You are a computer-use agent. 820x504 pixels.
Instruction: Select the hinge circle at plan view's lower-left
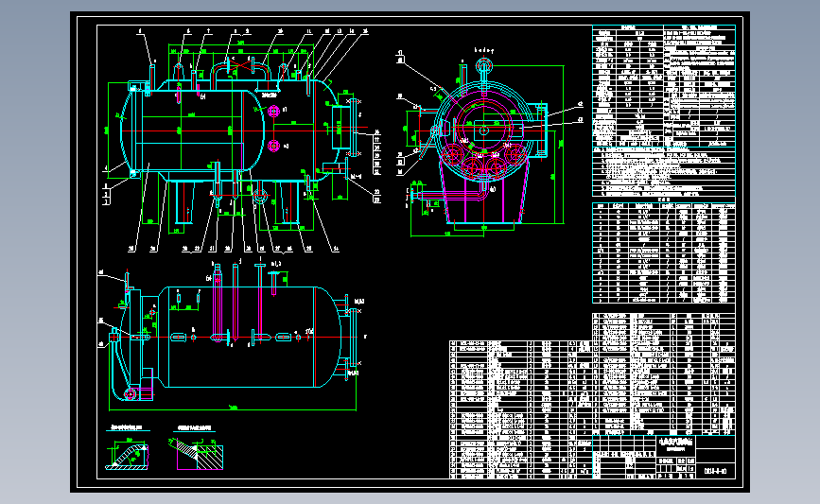[x=131, y=393]
